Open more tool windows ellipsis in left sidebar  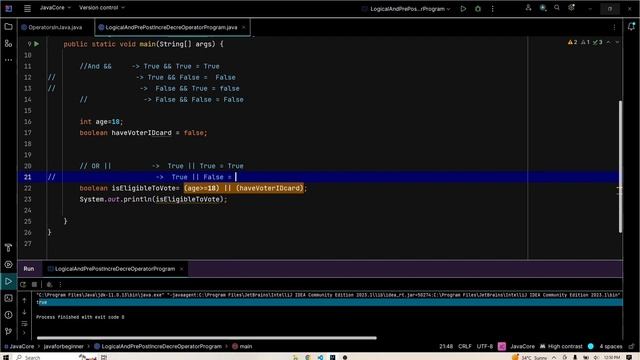[8, 60]
